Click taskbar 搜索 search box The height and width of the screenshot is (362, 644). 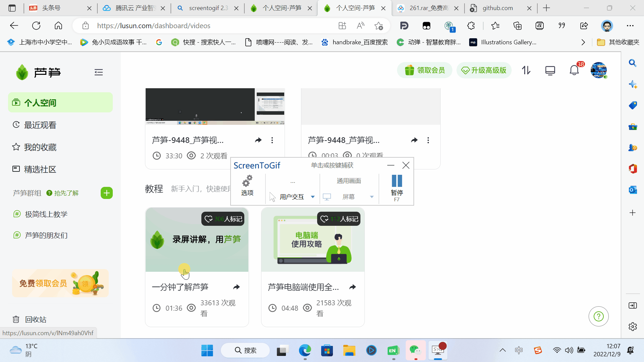(245, 350)
